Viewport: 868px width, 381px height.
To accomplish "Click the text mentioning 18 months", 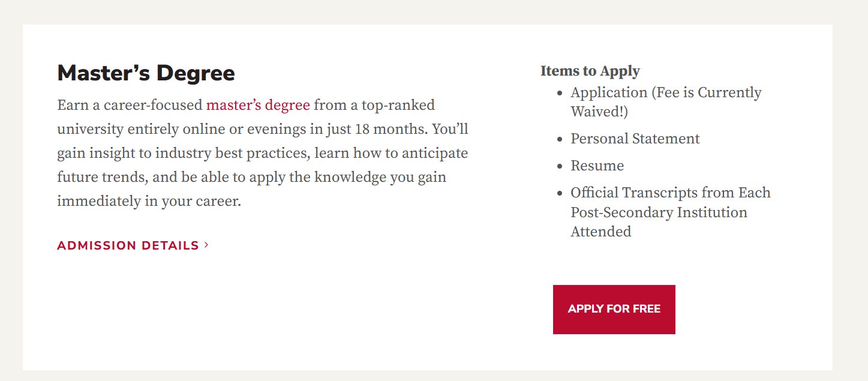I will (390, 129).
